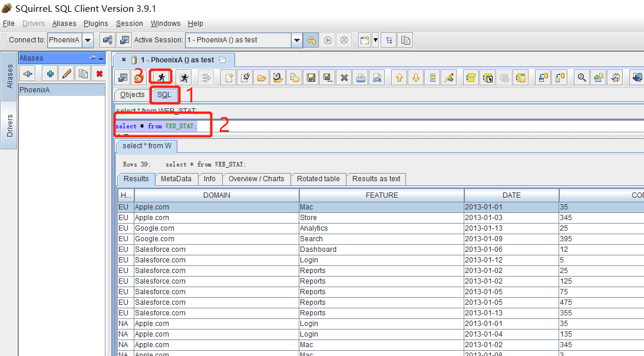Go to previous SQL with up arrow icon
Viewport: 644px width, 356px height.
tap(399, 78)
